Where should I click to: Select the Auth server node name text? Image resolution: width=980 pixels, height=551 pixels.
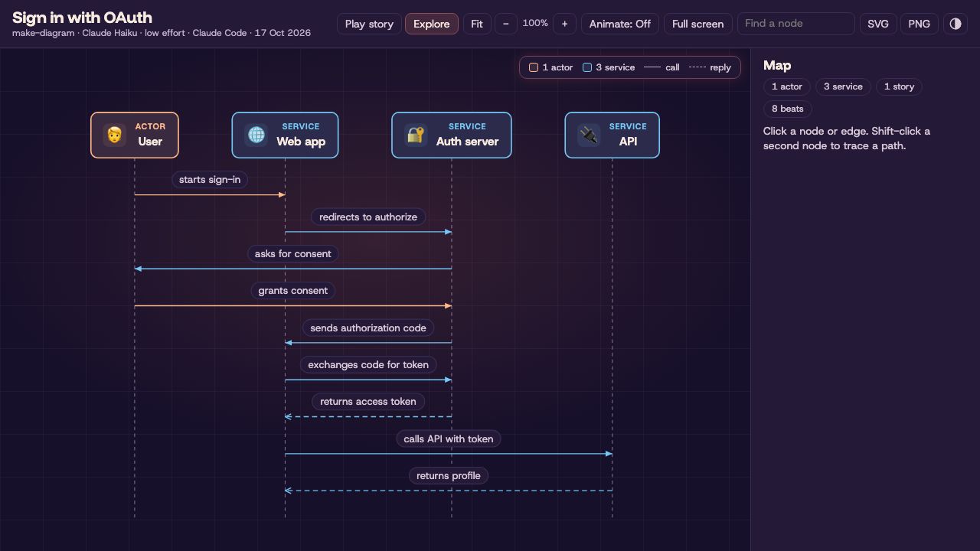[x=467, y=142]
